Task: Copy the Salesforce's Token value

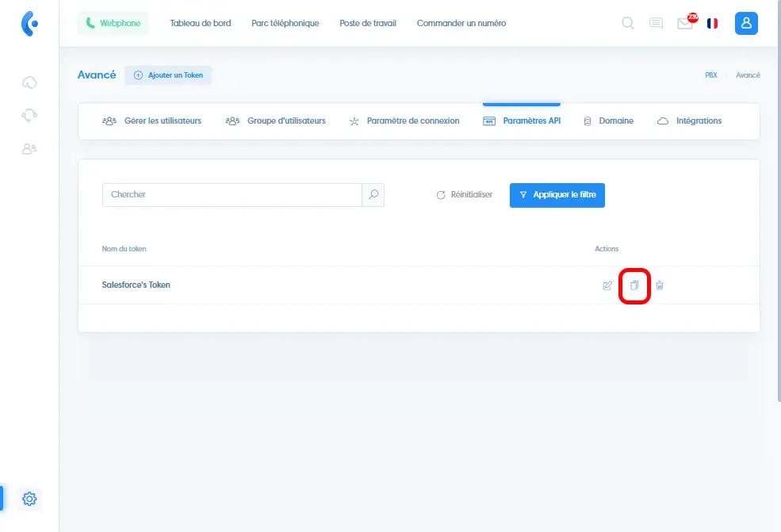Action: 634,285
